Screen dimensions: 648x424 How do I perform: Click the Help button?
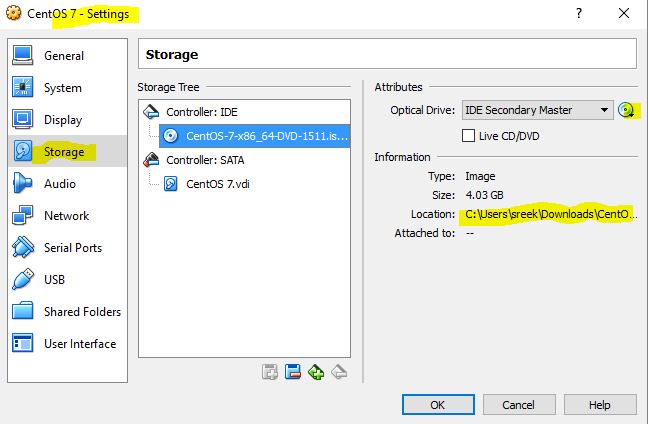(x=599, y=405)
